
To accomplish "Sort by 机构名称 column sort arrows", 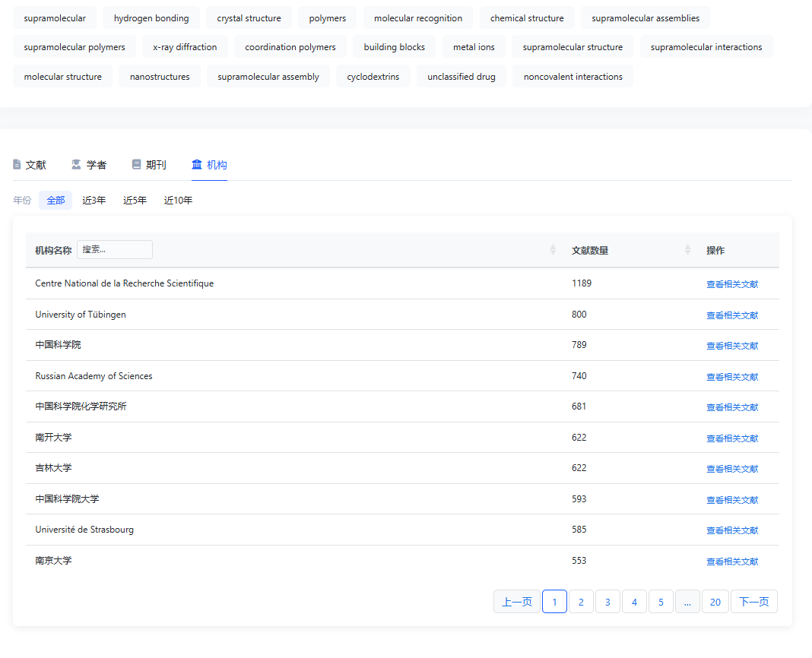I will pos(553,250).
